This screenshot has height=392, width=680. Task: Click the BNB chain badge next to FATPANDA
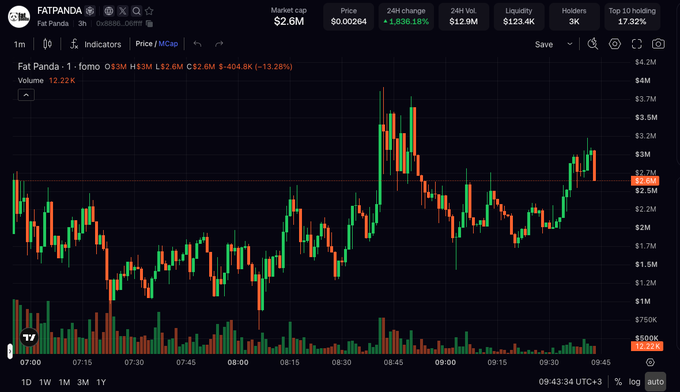click(x=90, y=11)
